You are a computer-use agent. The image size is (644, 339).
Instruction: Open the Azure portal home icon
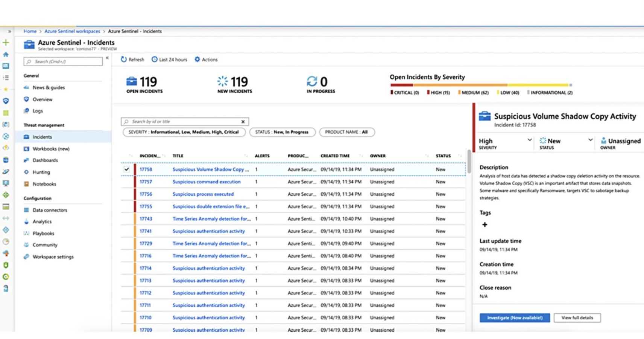coord(6,55)
